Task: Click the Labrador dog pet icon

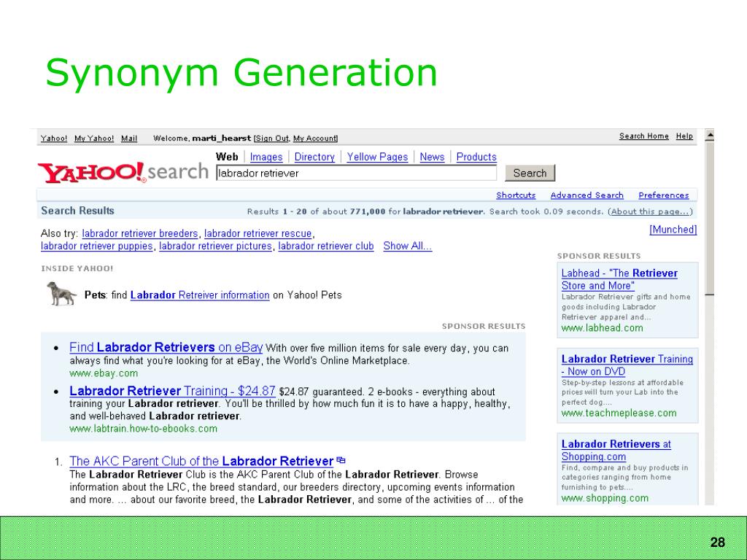Action: (x=61, y=293)
